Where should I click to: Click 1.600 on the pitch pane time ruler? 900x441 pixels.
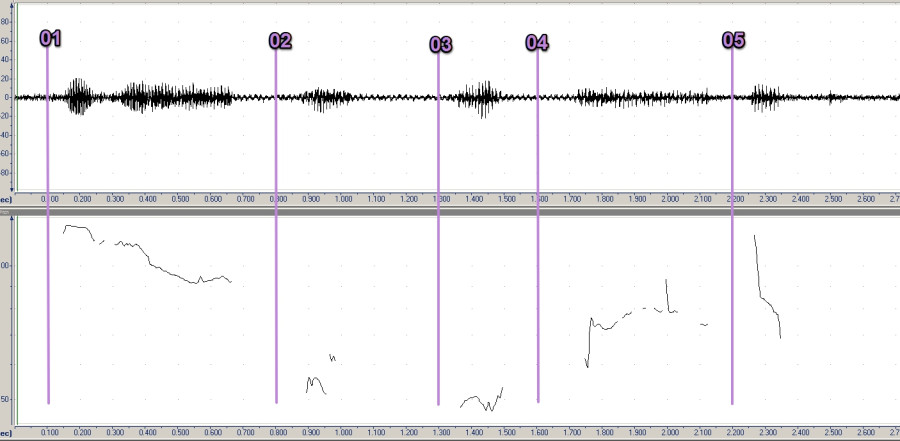pyautogui.click(x=540, y=432)
